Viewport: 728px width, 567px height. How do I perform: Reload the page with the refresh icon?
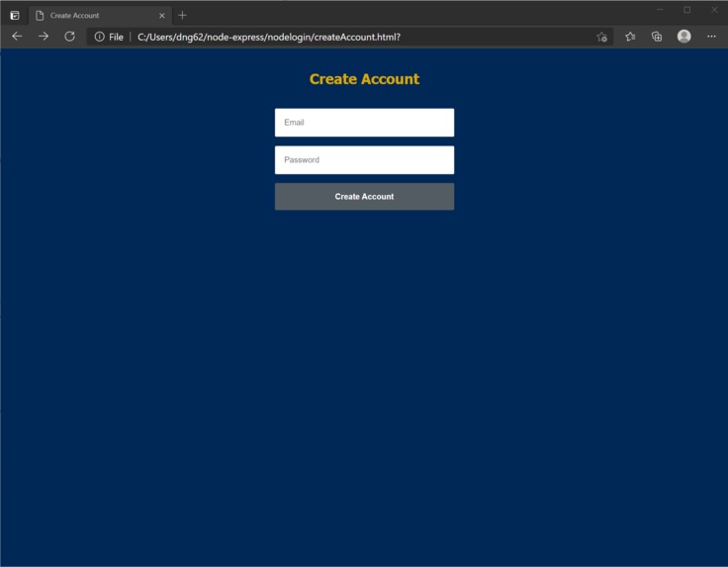[69, 37]
